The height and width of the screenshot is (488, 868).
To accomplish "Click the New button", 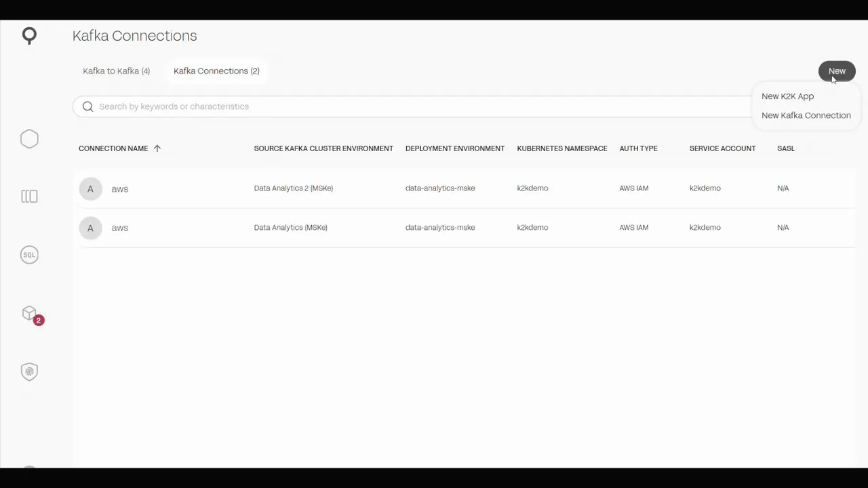I will [x=837, y=70].
